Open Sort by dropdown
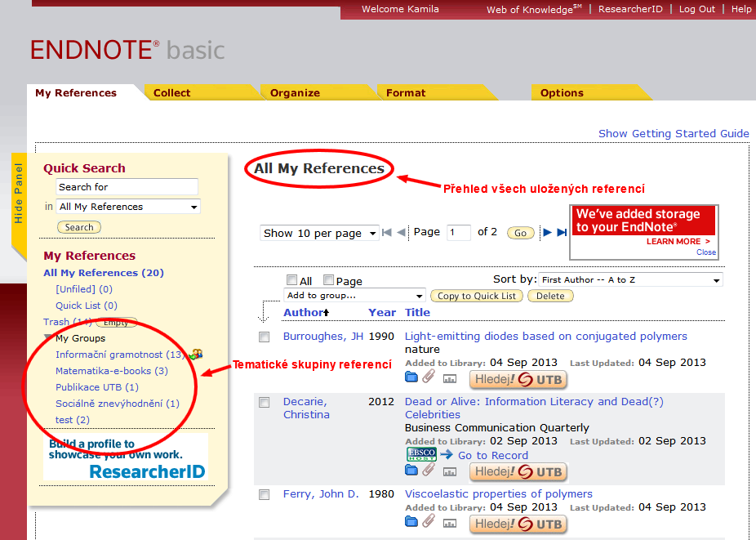Image resolution: width=756 pixels, height=540 pixels. point(630,280)
